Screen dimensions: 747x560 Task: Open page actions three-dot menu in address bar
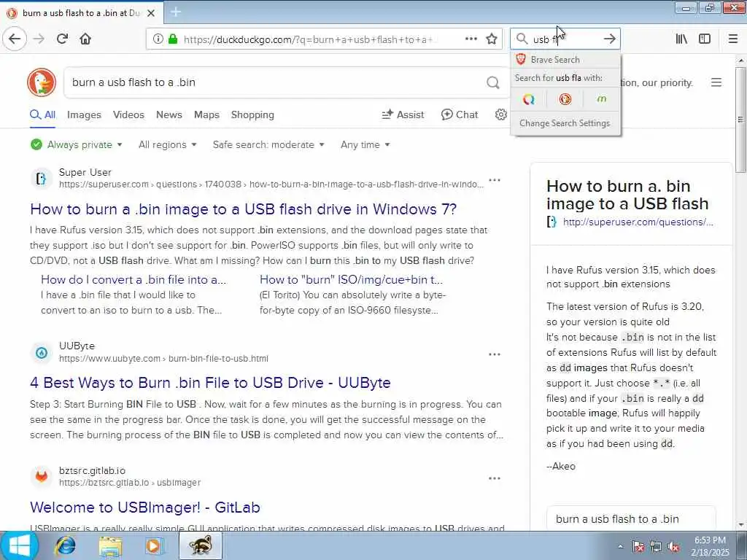tap(471, 39)
